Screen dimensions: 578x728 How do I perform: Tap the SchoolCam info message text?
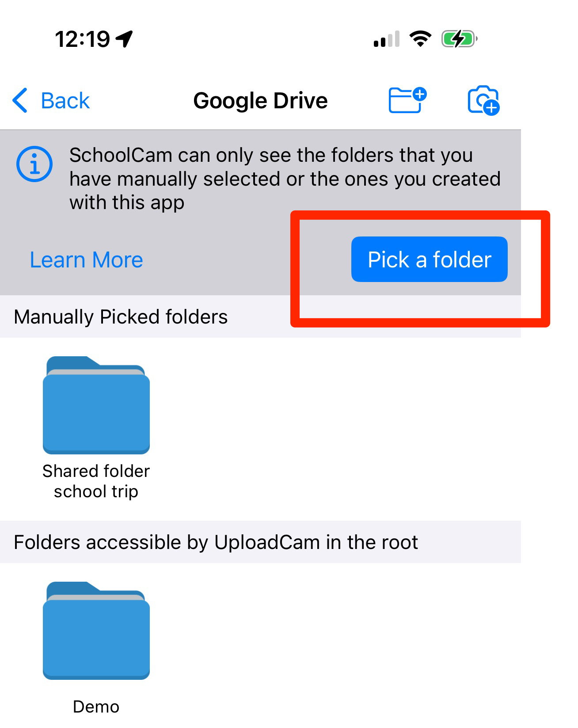[285, 179]
